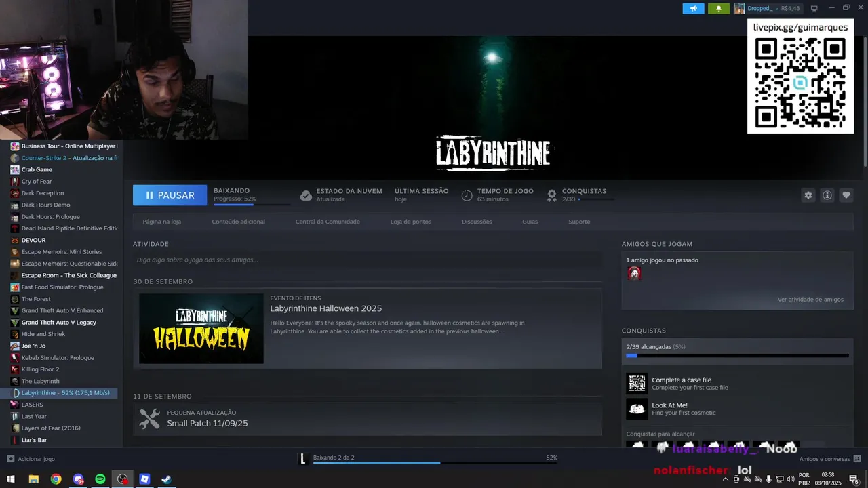Click the Dropped_ profile avatar
The height and width of the screenshot is (488, 868).
coord(739,8)
